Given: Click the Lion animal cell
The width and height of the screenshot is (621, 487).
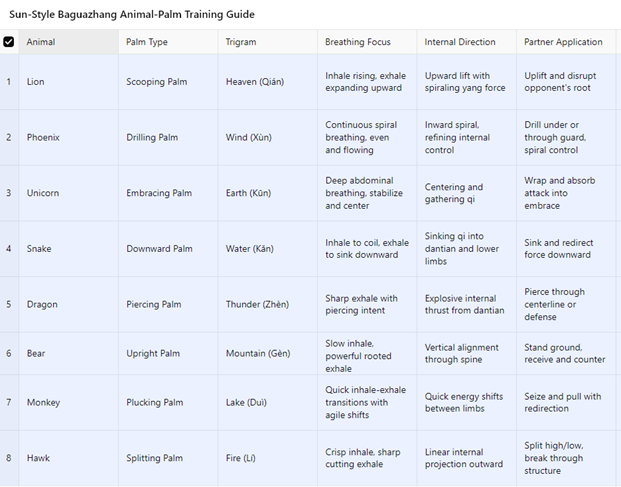Looking at the screenshot, I should coord(36,82).
